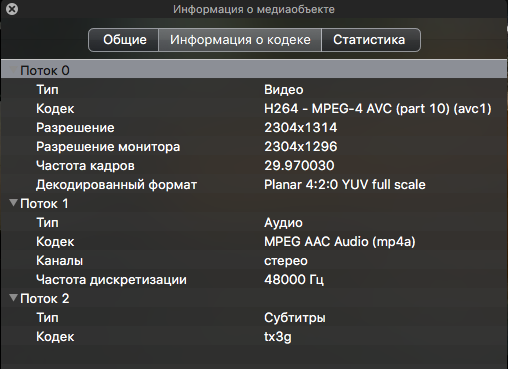Click the MPEG AAC Audio codec row

254,241
